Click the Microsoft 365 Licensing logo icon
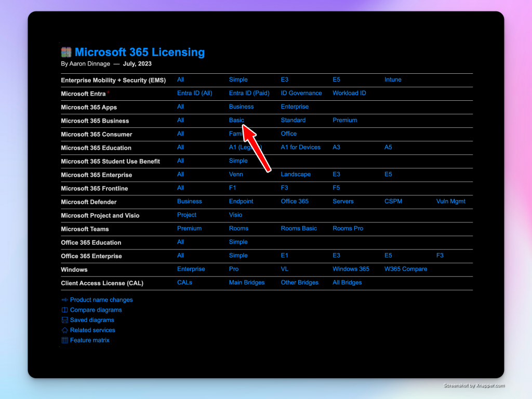Screen dimensions: 532x399 tap(66, 52)
